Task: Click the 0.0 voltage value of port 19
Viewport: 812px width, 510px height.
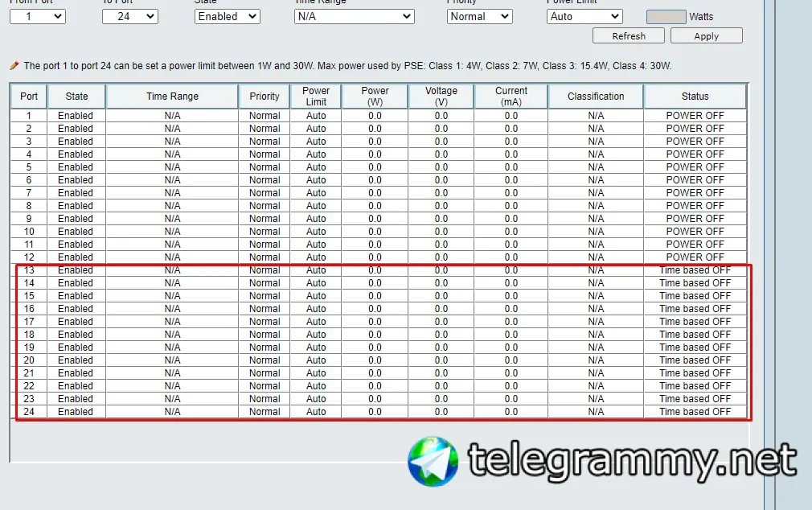Action: click(441, 348)
